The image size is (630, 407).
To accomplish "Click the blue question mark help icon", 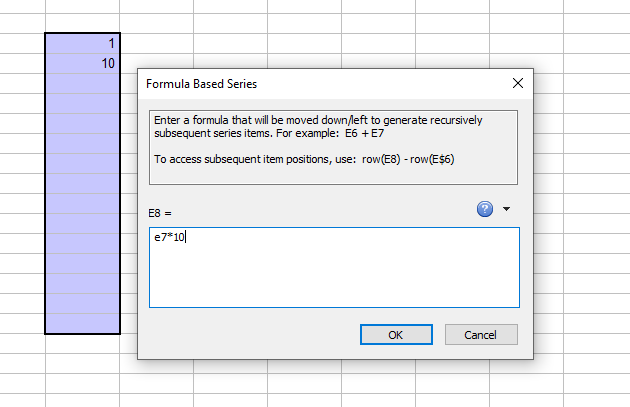I will [485, 209].
